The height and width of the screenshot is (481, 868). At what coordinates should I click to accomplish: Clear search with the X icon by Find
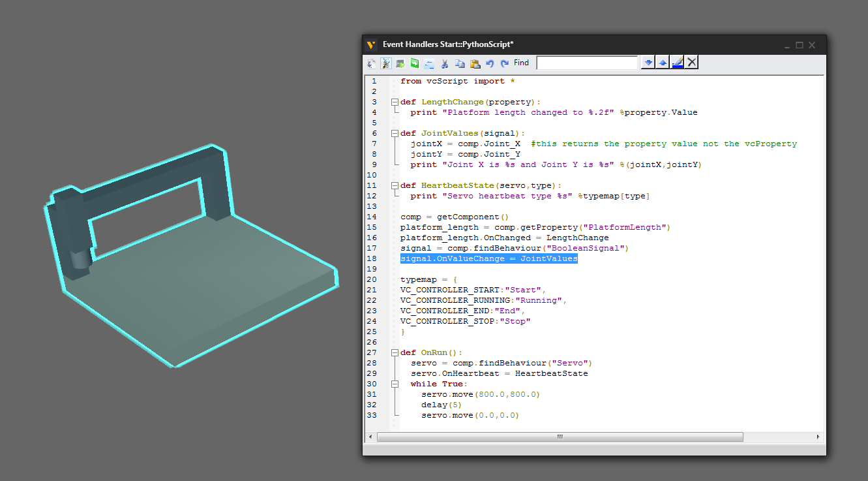coord(692,63)
